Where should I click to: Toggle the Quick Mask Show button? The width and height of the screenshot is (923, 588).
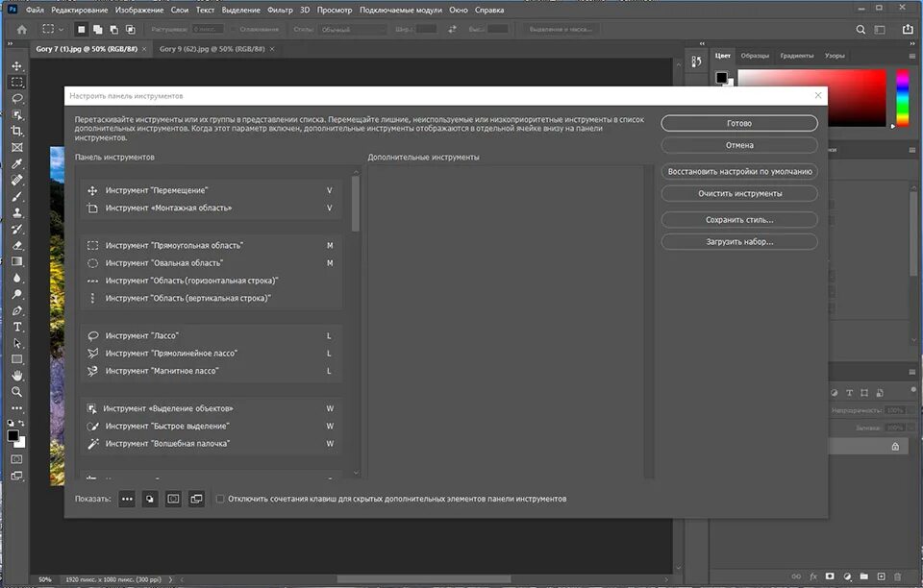pos(173,499)
